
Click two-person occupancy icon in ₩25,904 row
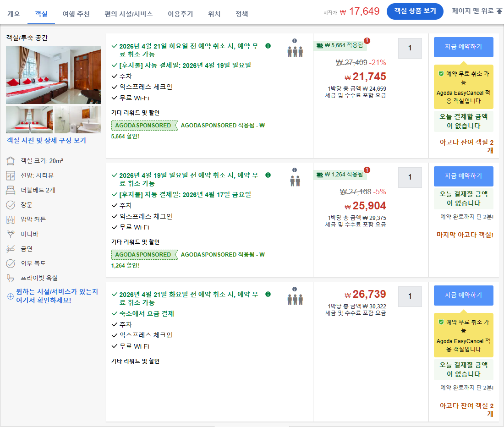(x=295, y=181)
